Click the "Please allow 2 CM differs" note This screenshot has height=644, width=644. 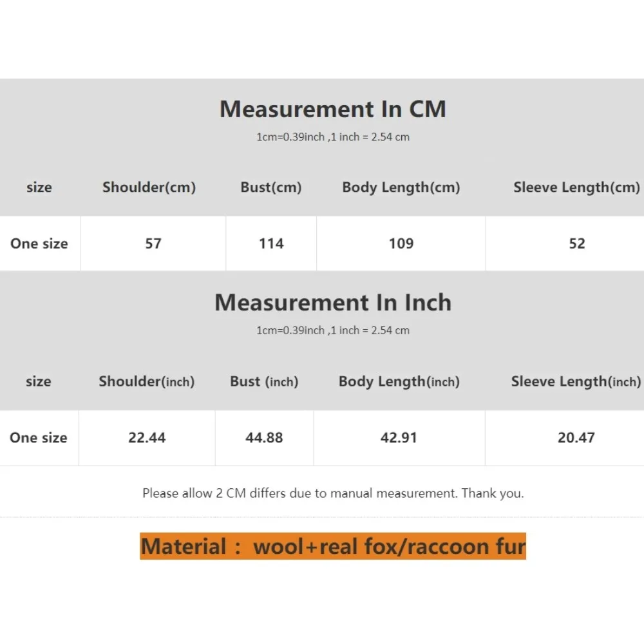point(333,494)
